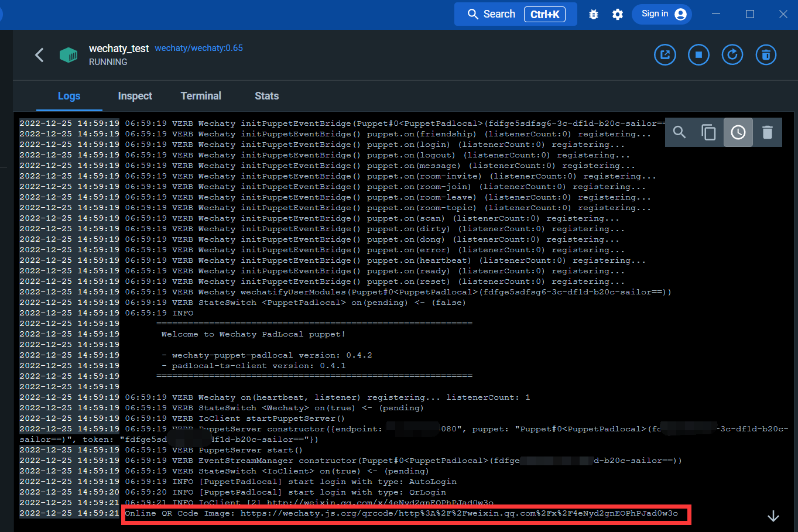Click the padlocal-ts-client version: 0.4.1 line
This screenshot has width=798, height=532.
click(254, 366)
